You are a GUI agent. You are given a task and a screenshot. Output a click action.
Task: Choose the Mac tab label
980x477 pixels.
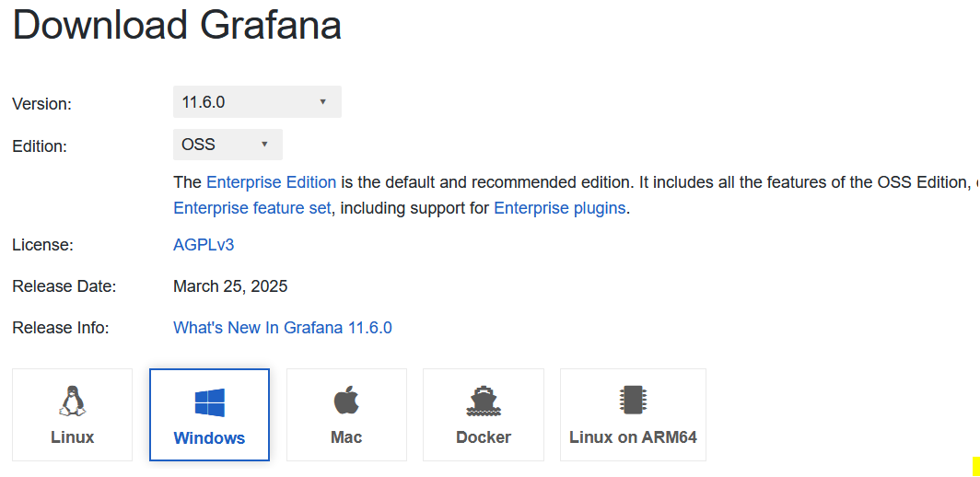[x=346, y=437]
